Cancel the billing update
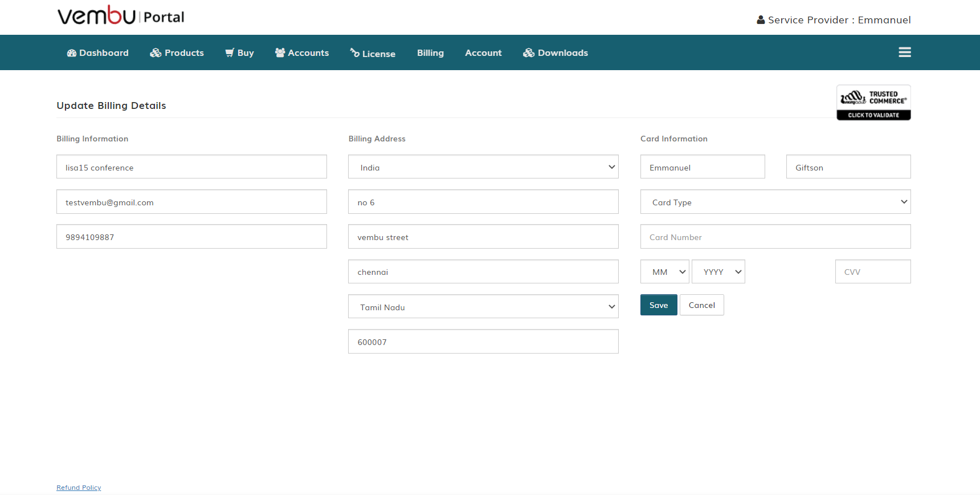980x495 pixels. tap(702, 305)
